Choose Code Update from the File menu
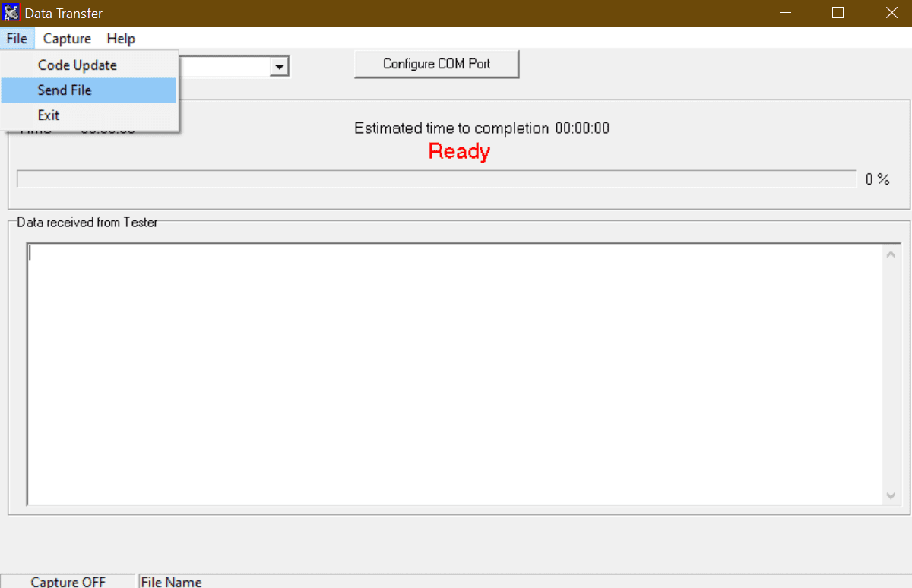Image resolution: width=912 pixels, height=588 pixels. [x=78, y=65]
